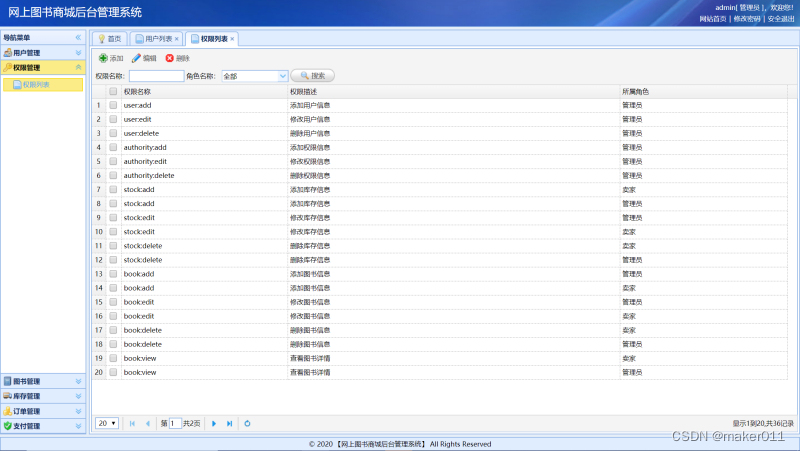Switch to the 首页 tab
The width and height of the screenshot is (800, 451).
tap(110, 39)
